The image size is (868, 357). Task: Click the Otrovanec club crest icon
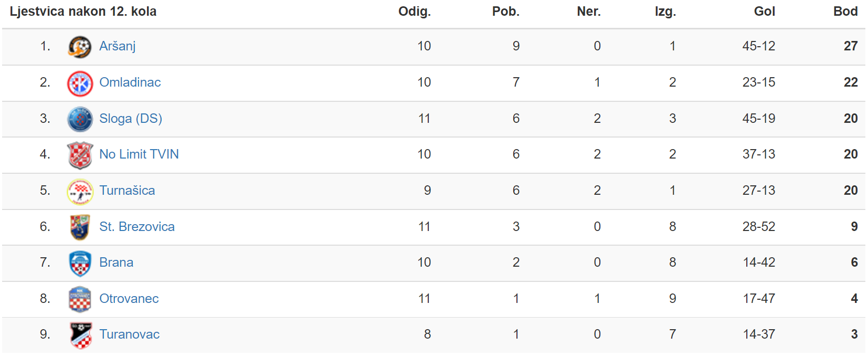click(80, 299)
